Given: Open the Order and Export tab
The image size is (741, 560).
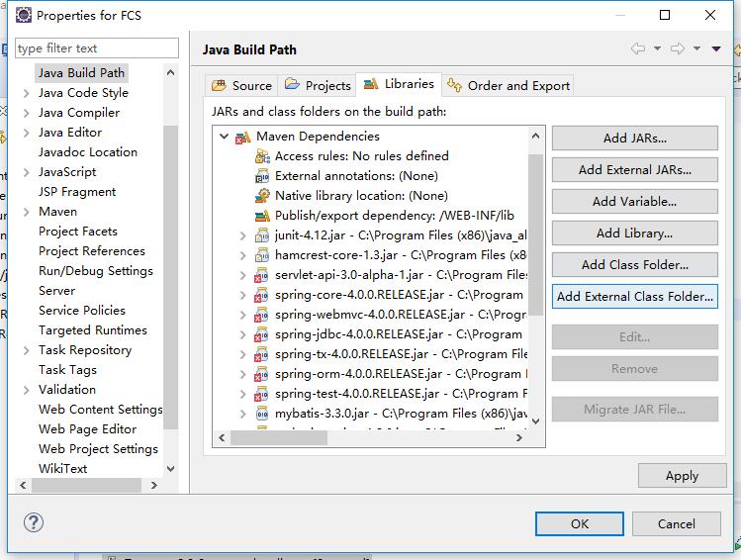Looking at the screenshot, I should click(x=509, y=85).
